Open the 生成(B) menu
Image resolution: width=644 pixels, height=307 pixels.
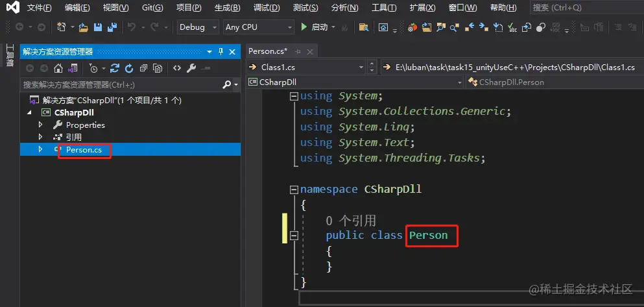click(x=228, y=8)
